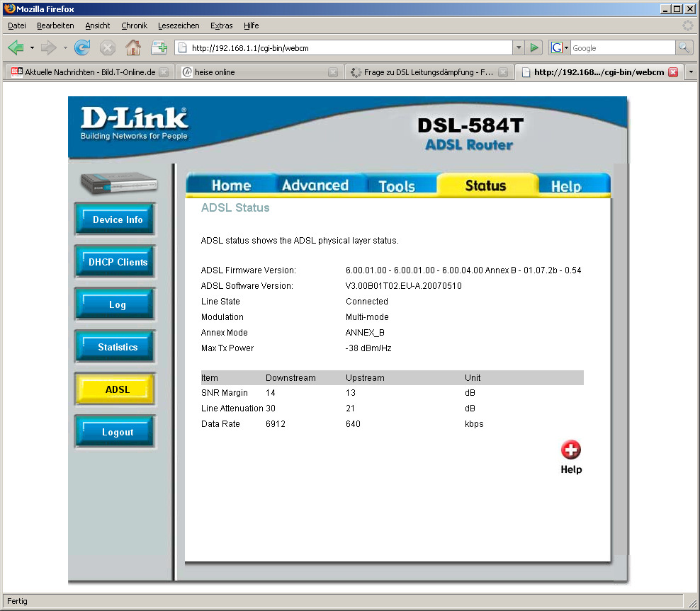Click the Fertig status bar text

point(17,601)
